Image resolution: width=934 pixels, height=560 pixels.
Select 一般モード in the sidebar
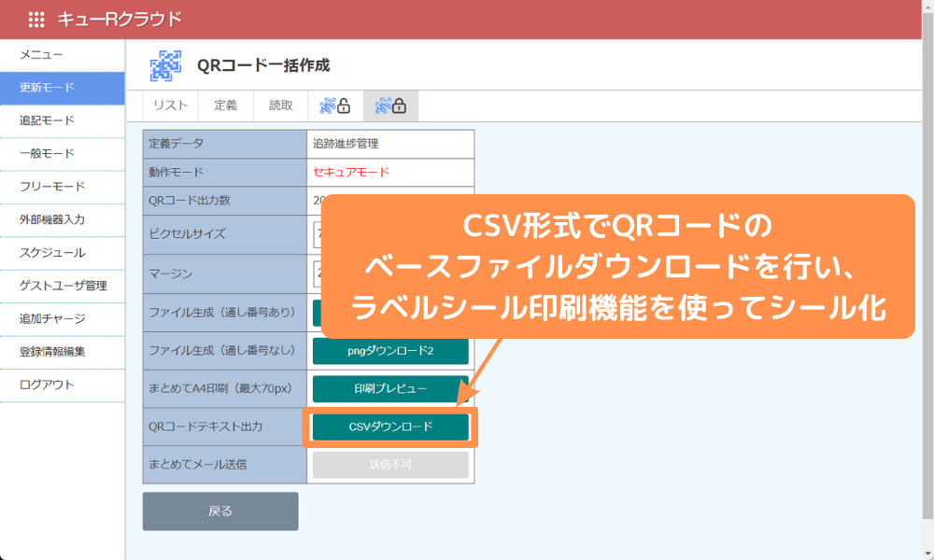(62, 154)
